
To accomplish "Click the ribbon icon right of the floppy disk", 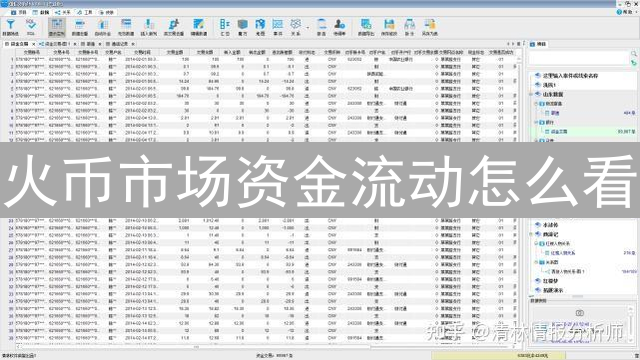I will (x=409, y=27).
